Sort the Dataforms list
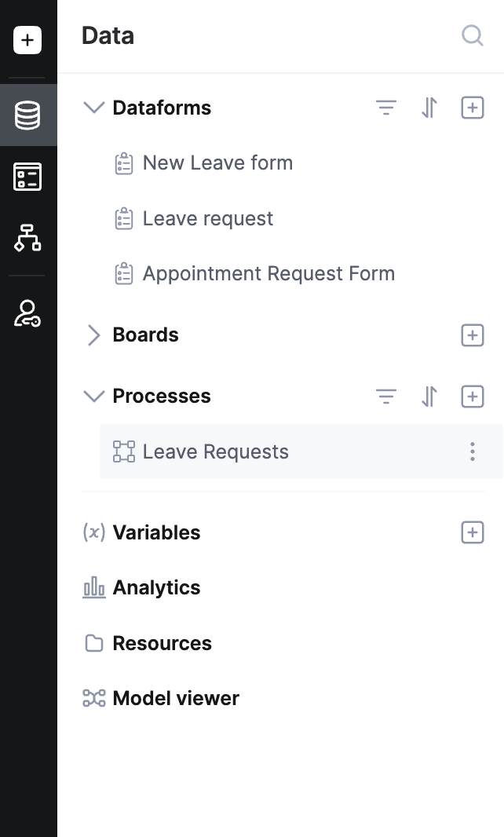504x837 pixels. [429, 108]
